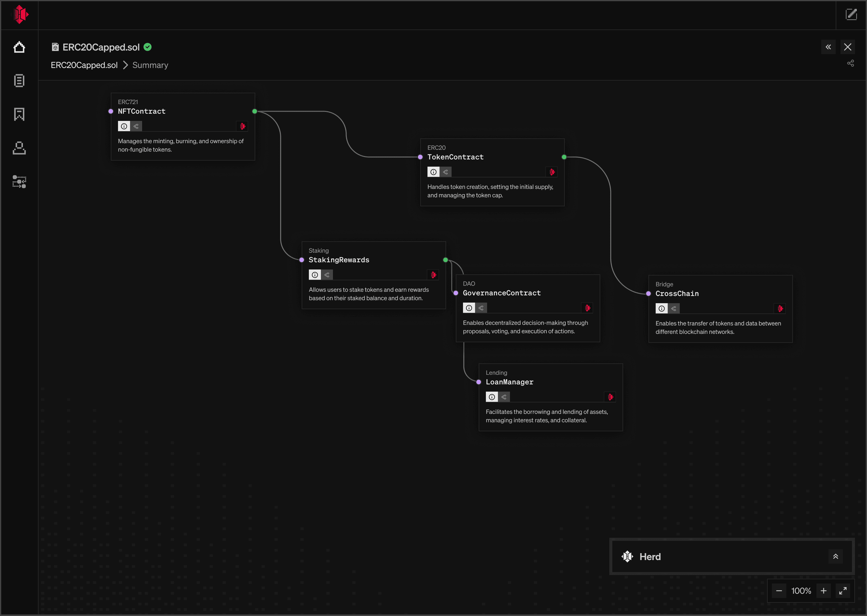Go to ERC20Capped.sol breadcrumb
This screenshot has width=867, height=616.
[84, 65]
